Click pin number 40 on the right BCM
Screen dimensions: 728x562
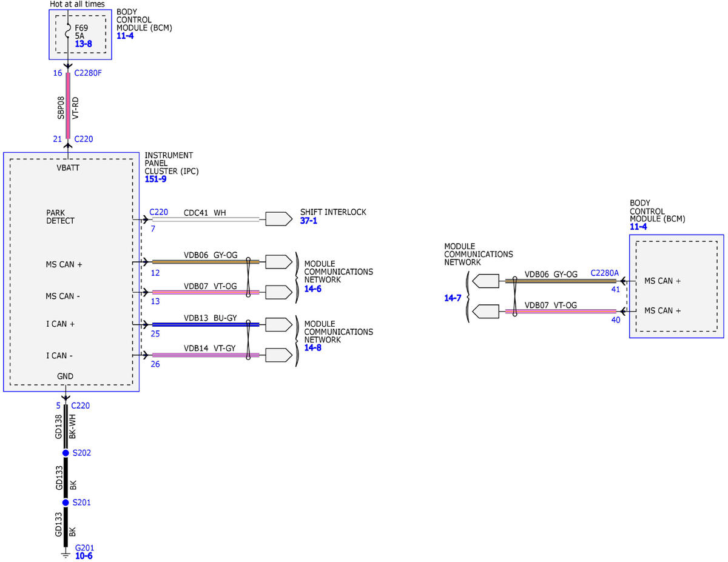tap(616, 320)
